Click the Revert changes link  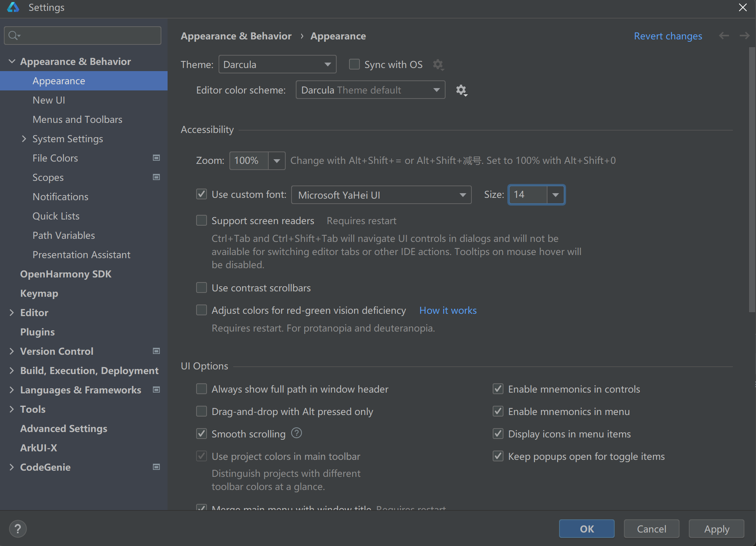point(668,36)
